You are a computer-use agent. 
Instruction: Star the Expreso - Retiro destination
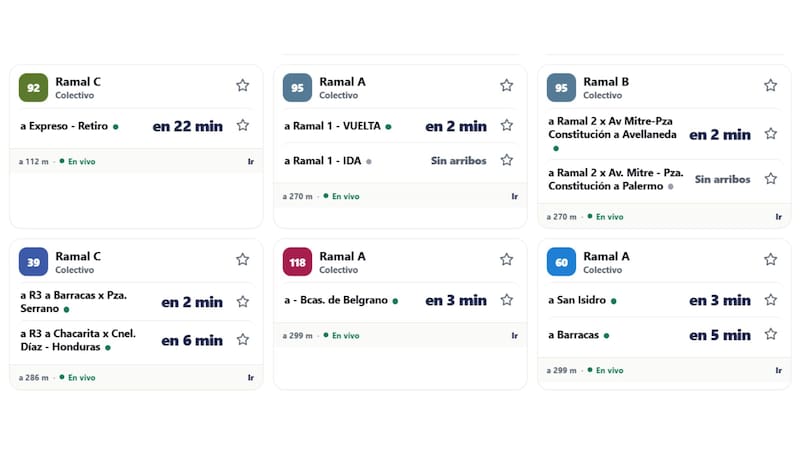click(242, 125)
